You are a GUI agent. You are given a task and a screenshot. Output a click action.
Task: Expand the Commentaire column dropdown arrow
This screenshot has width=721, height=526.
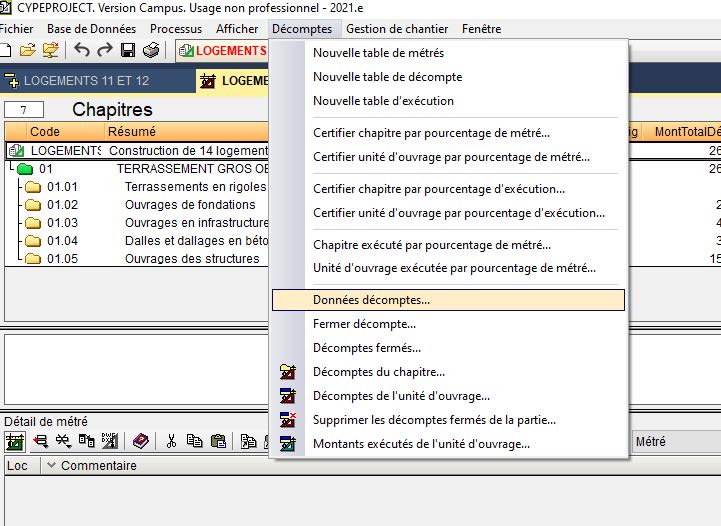click(x=51, y=466)
